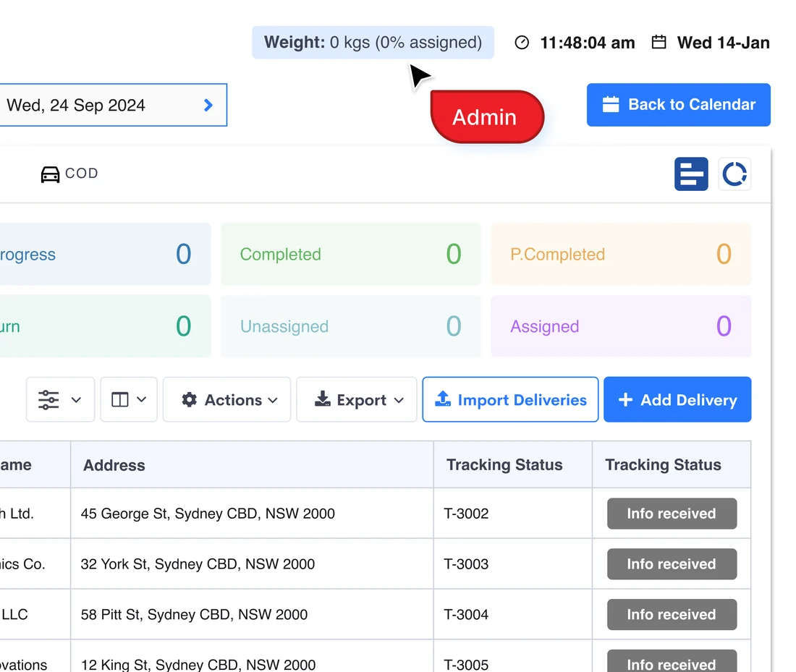Click Info received status for T-3003
The image size is (796, 672).
[x=672, y=564]
